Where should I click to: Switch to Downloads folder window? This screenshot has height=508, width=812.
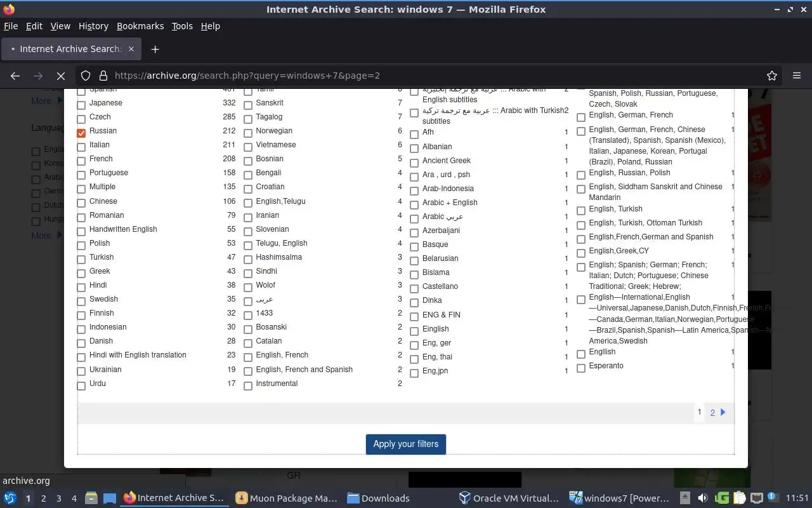point(379,498)
